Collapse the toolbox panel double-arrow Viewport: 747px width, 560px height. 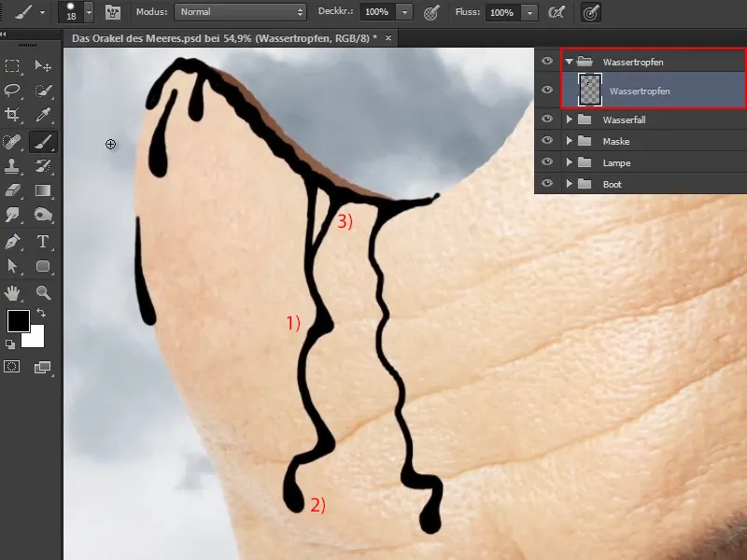coord(3,34)
